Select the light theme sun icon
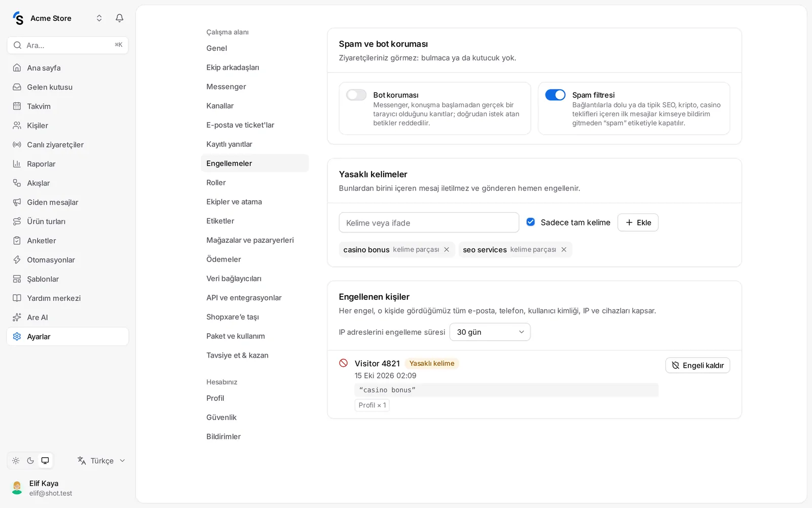The image size is (812, 508). click(x=16, y=461)
